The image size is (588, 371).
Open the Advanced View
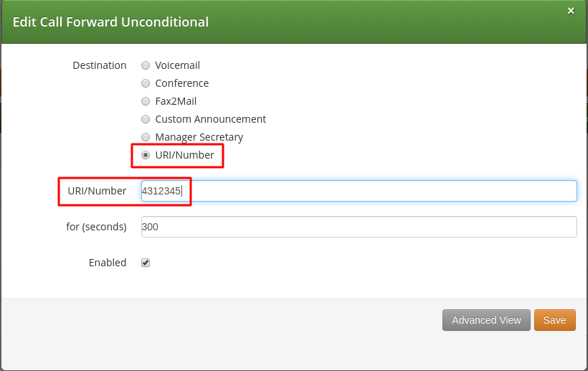pos(486,320)
